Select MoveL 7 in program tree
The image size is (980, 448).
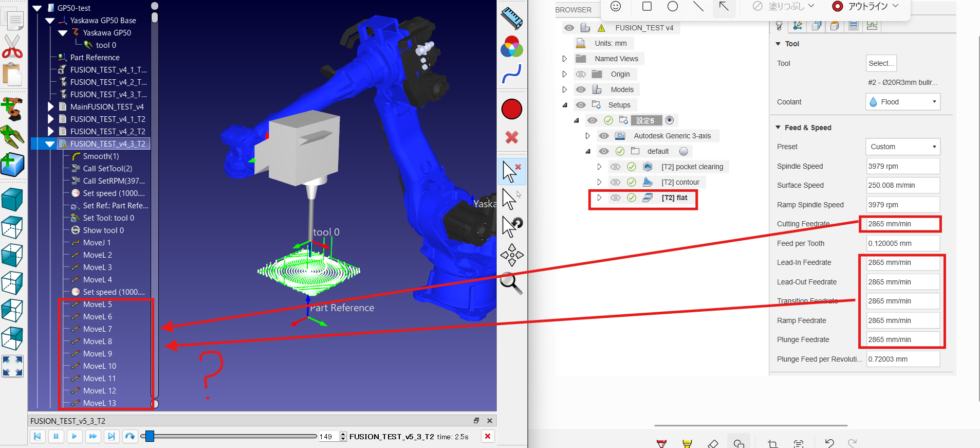pyautogui.click(x=97, y=329)
